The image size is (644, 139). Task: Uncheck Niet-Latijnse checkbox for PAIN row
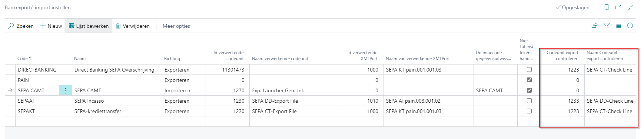[x=529, y=80]
